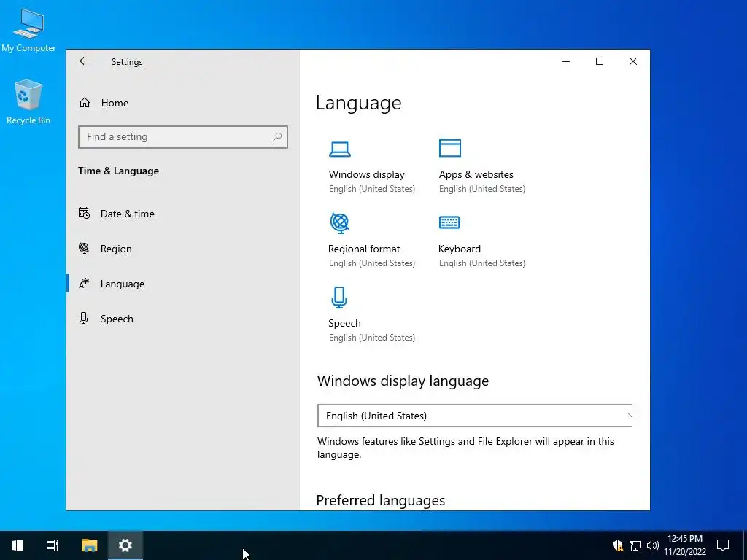Click the search magnifier icon
This screenshot has height=560, width=747.
click(277, 137)
